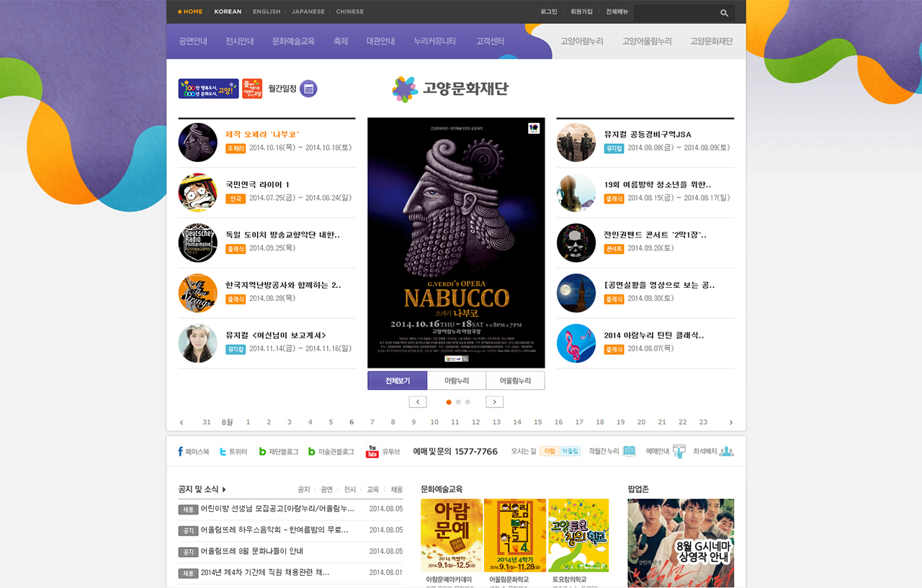922x588 pixels.
Task: Open the booking guide (예매안내) icon
Action: click(x=679, y=451)
